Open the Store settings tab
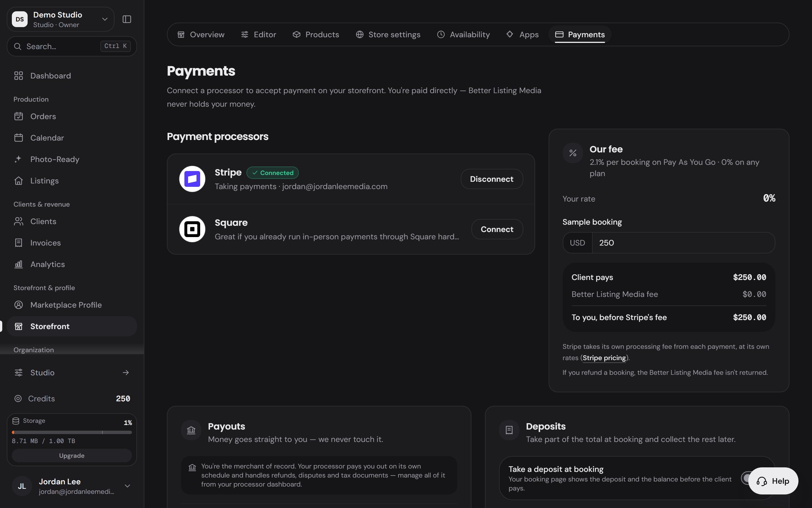 (388, 35)
